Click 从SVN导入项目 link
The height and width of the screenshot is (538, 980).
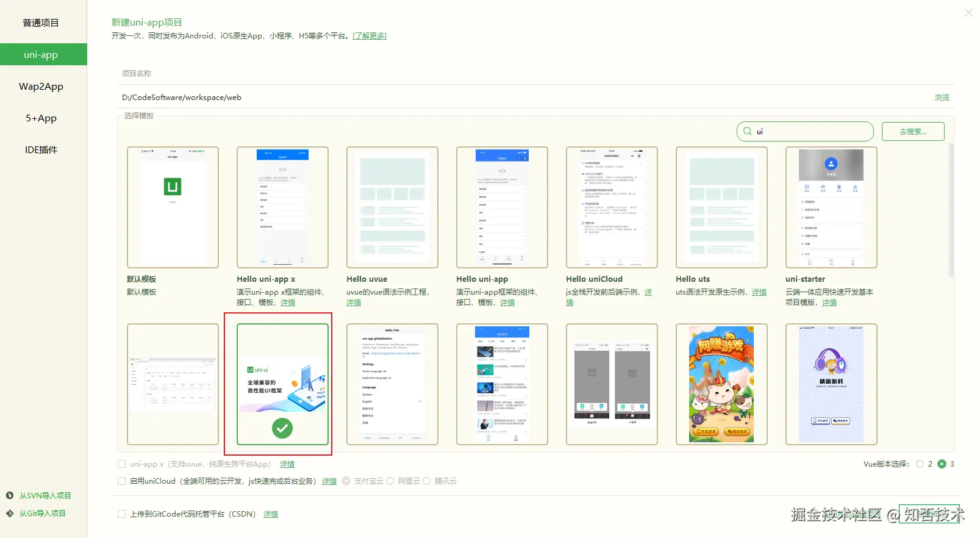(x=45, y=495)
